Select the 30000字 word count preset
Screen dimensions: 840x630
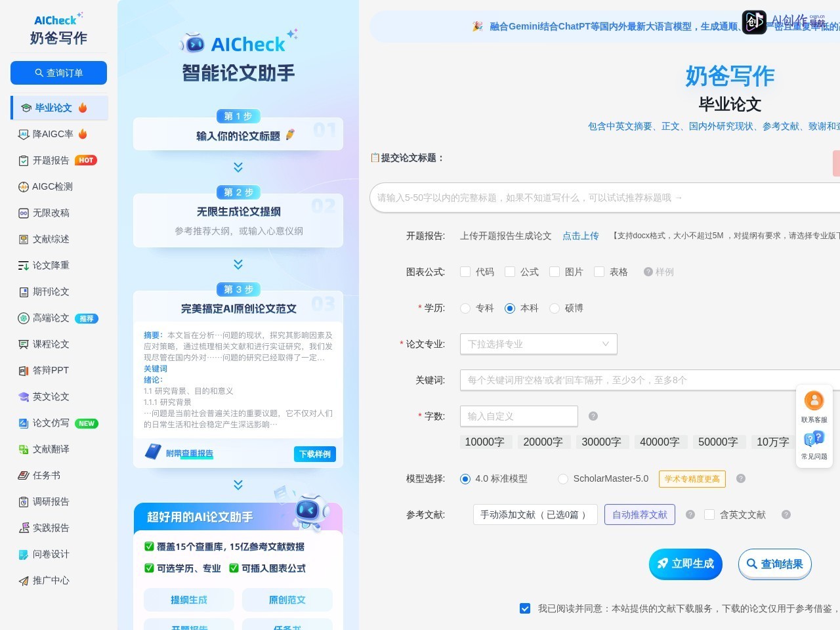tap(601, 442)
